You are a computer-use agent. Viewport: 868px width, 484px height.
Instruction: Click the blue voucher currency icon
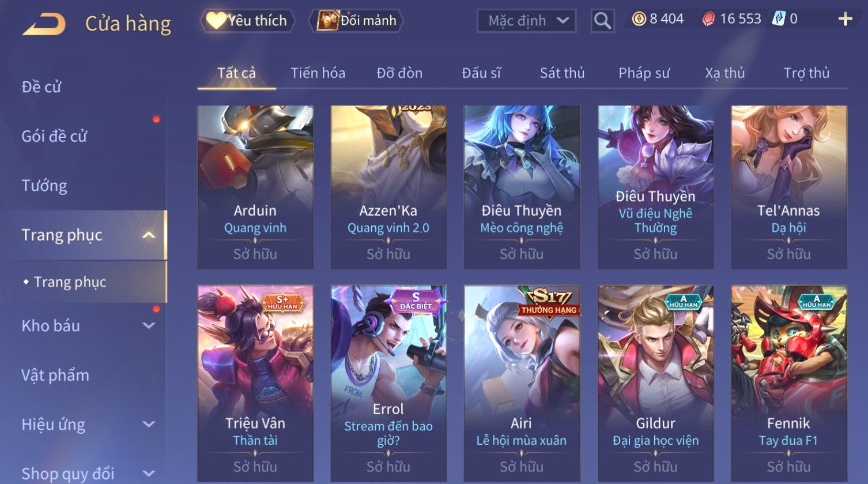(779, 18)
